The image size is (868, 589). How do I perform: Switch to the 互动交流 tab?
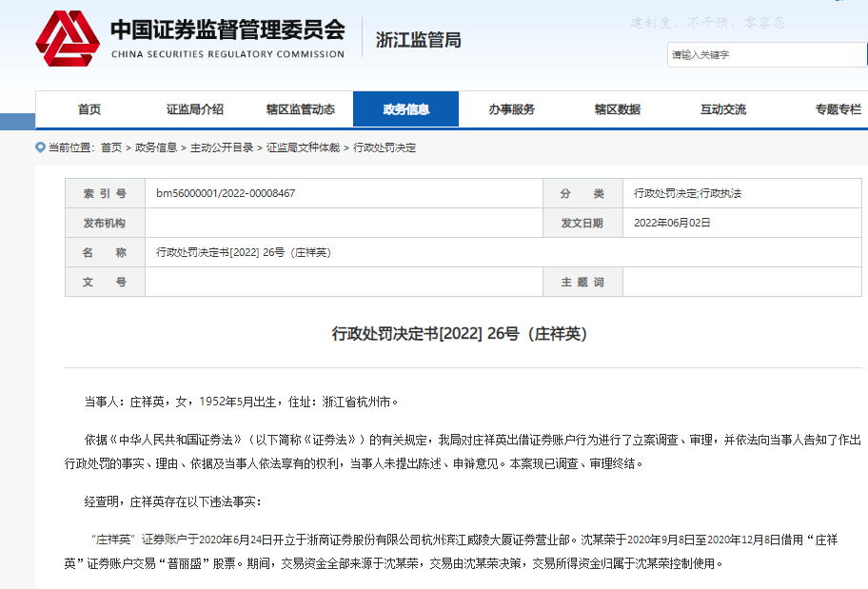tap(722, 109)
